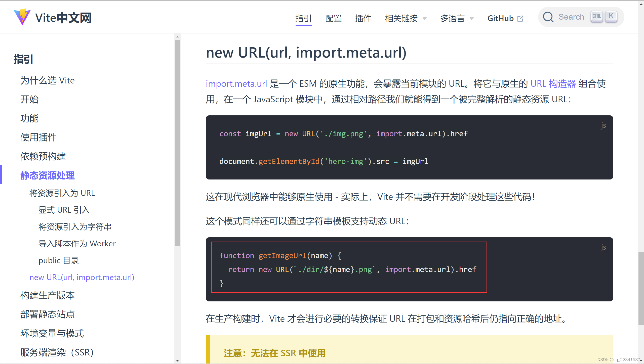Select the 指引 navigation tab

tap(303, 18)
